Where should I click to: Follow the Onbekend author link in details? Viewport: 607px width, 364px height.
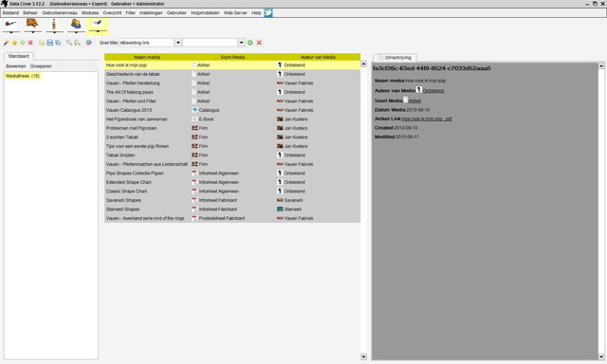(433, 90)
